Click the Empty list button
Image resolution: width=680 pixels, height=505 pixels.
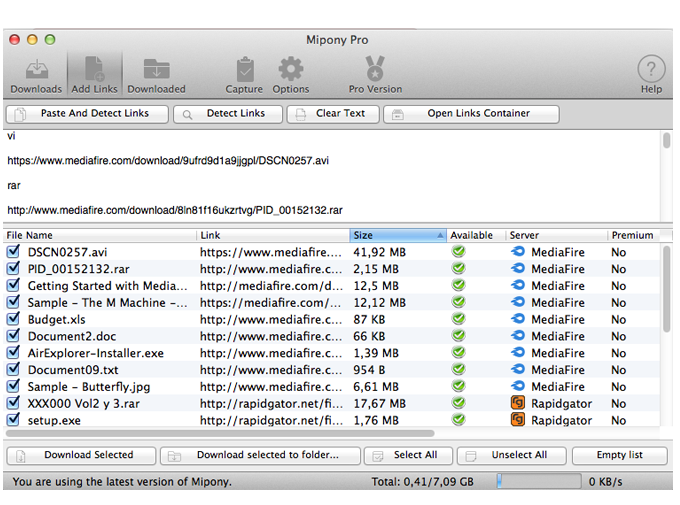click(619, 455)
